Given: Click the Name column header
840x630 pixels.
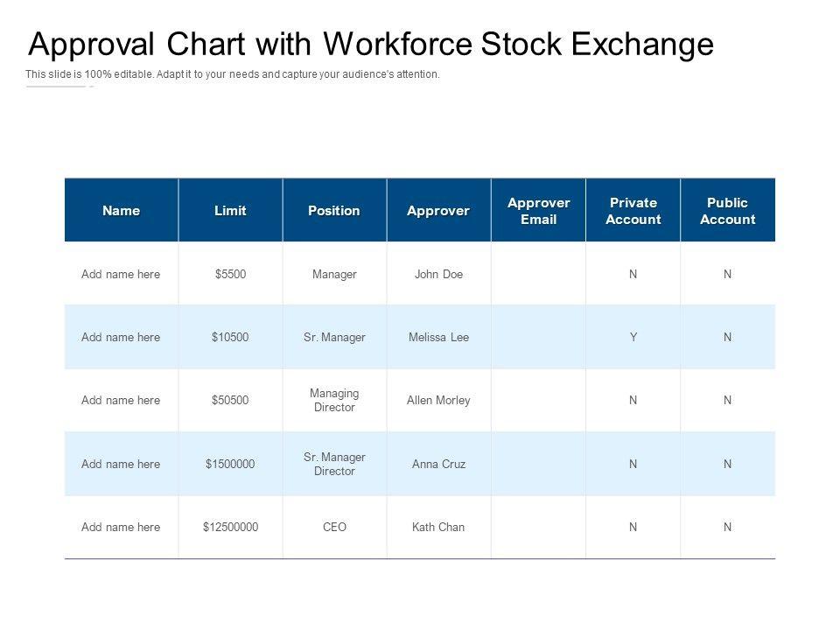Looking at the screenshot, I should pos(121,211).
